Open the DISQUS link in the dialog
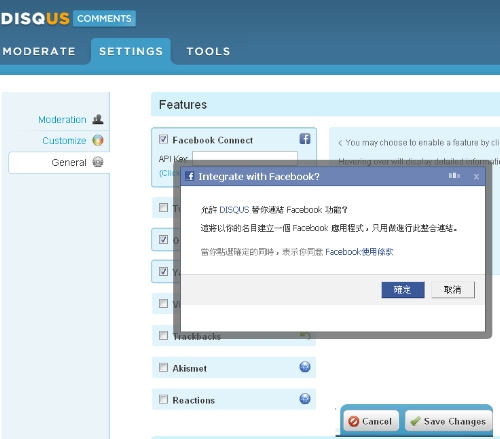 (x=234, y=210)
